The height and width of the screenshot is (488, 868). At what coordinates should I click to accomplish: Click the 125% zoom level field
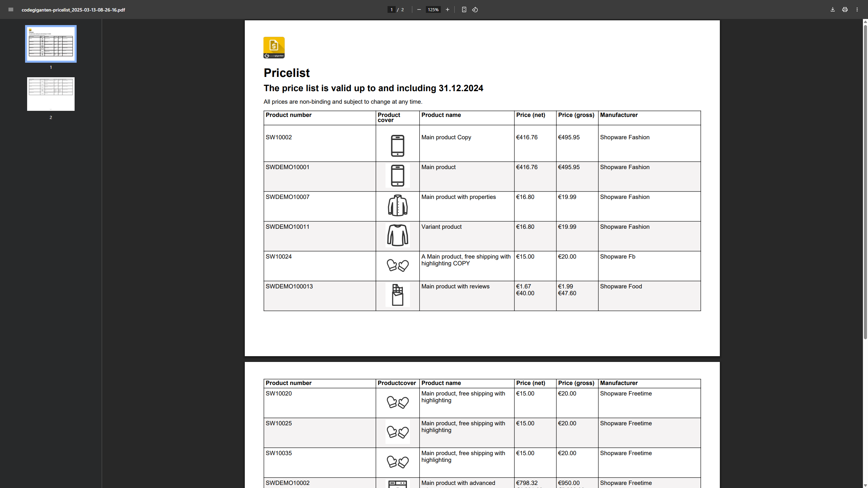433,9
